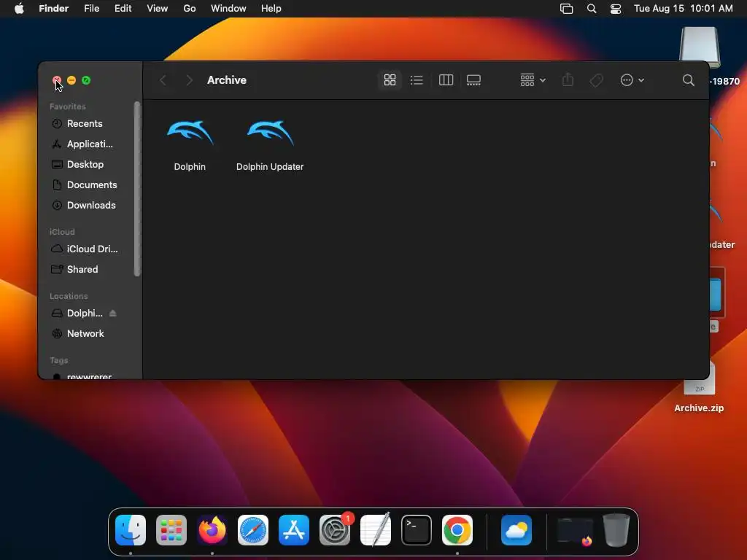The height and width of the screenshot is (560, 747).
Task: Open Control Center in menu bar
Action: [616, 9]
